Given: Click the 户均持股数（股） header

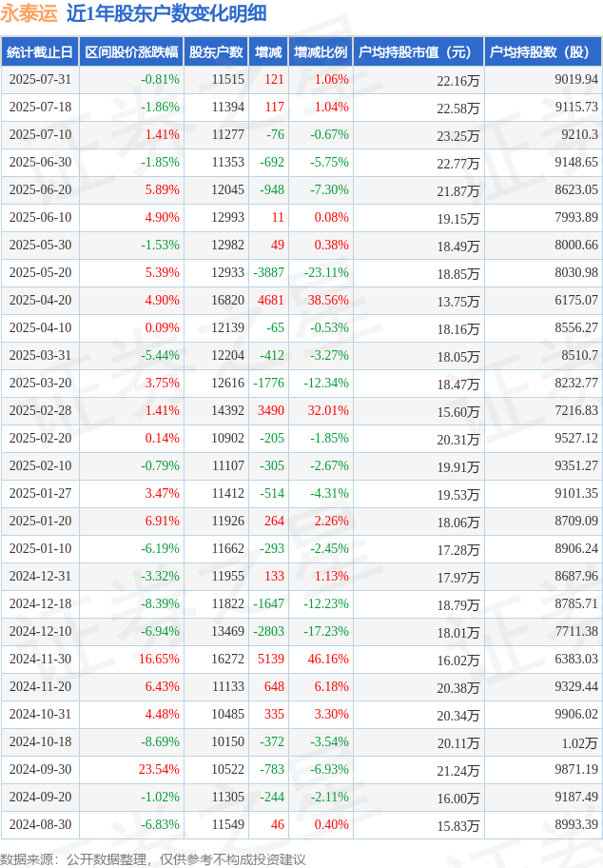Looking at the screenshot, I should click(x=543, y=52).
